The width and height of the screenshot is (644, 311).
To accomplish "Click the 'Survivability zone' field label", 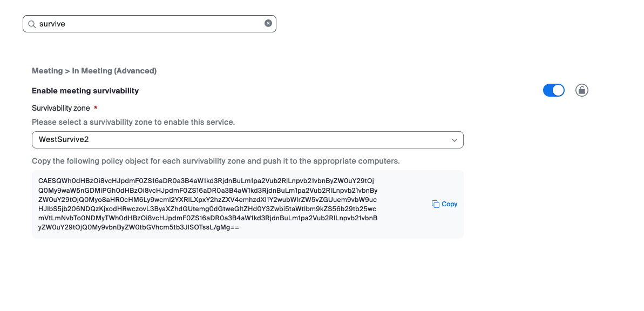I will click(x=61, y=108).
